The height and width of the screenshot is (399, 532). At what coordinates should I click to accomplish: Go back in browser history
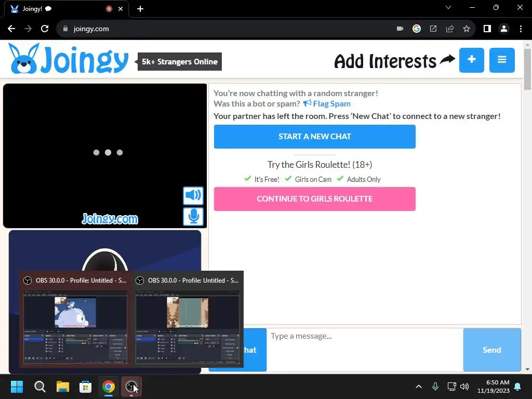[11, 29]
